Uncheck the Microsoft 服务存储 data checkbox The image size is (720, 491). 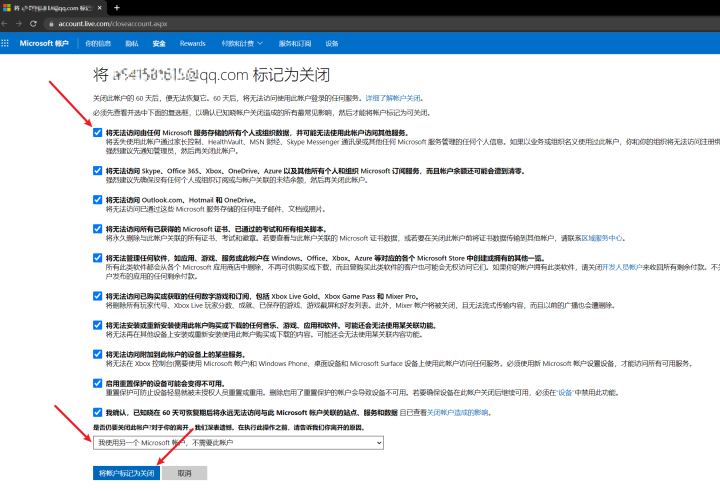click(97, 133)
